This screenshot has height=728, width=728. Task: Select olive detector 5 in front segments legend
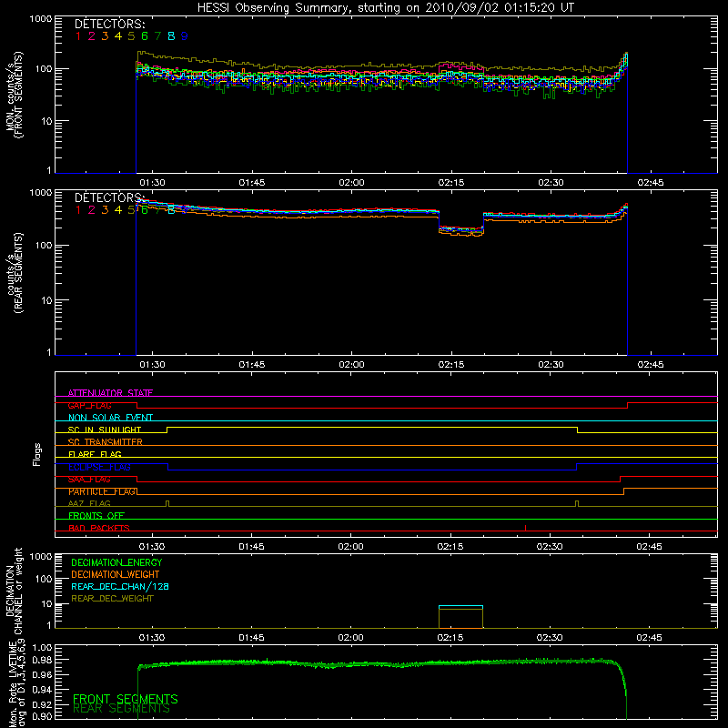[131, 36]
